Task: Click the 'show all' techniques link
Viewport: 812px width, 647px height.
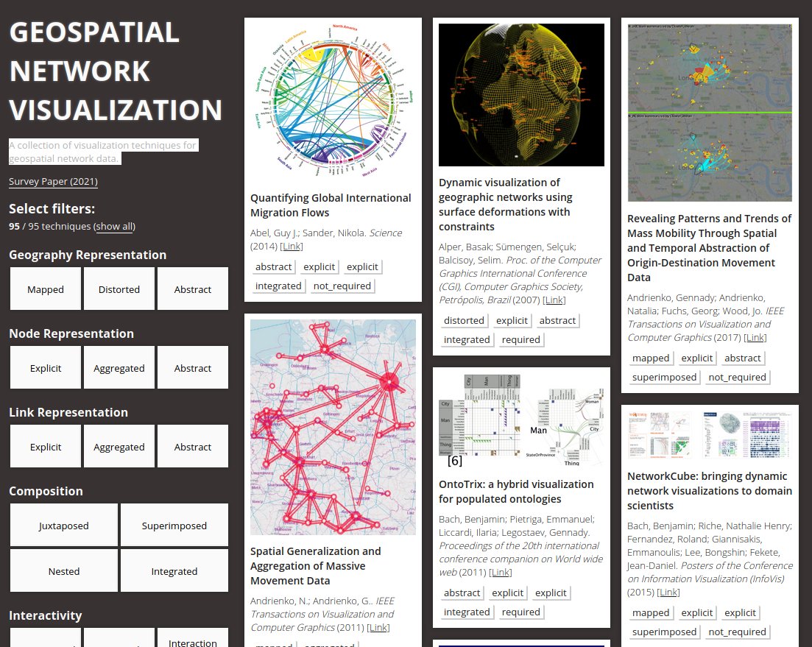Action: pyautogui.click(x=114, y=227)
